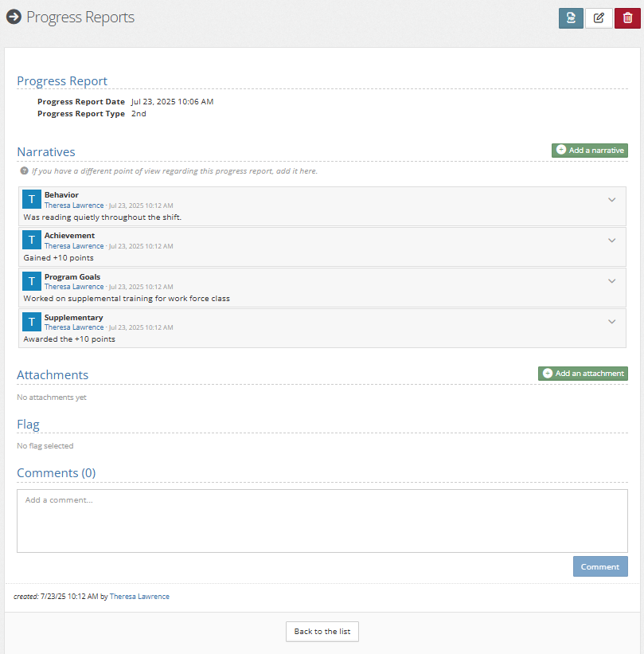
Task: Expand the Achievement narrative chevron
Action: (611, 241)
